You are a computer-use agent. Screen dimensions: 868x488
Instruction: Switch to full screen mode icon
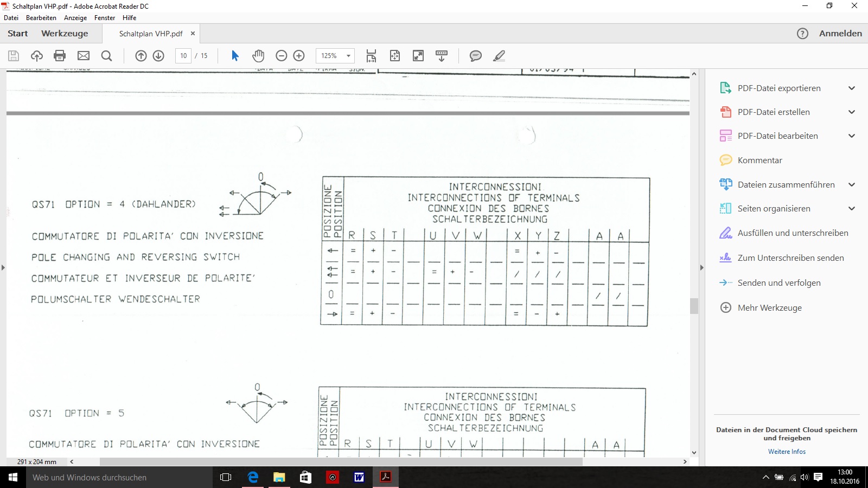418,55
